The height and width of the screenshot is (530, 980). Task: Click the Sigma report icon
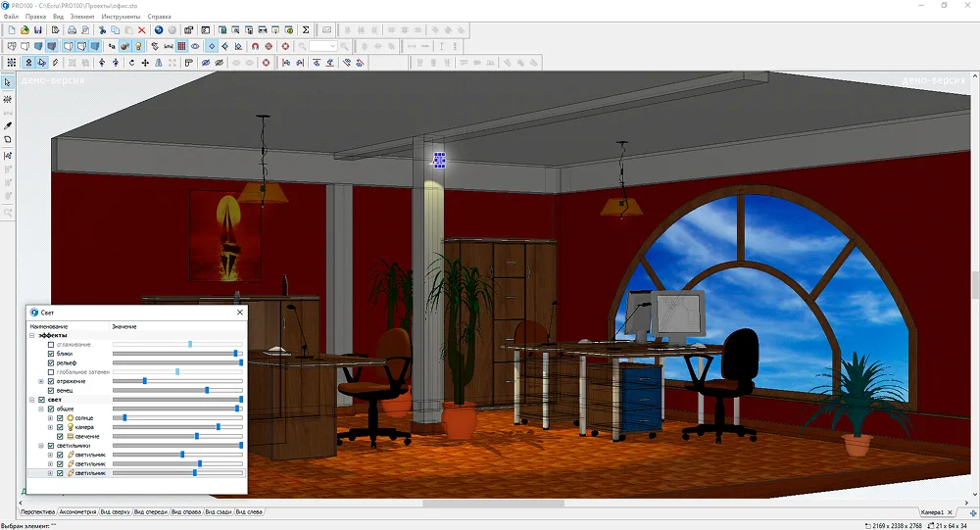click(306, 30)
